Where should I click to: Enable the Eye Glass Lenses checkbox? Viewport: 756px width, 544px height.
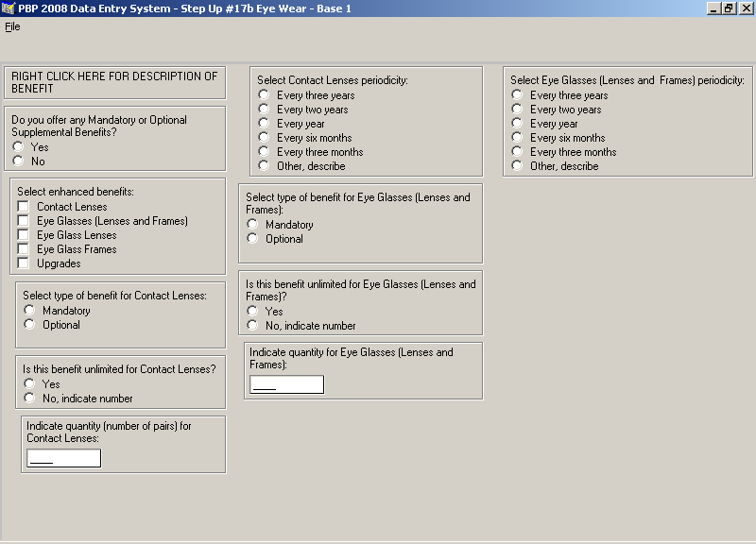(23, 234)
